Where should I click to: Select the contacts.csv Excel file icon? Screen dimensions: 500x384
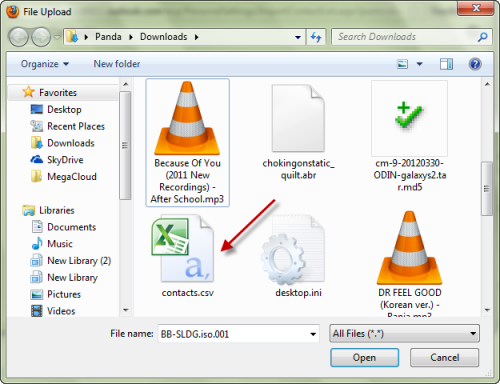click(183, 249)
